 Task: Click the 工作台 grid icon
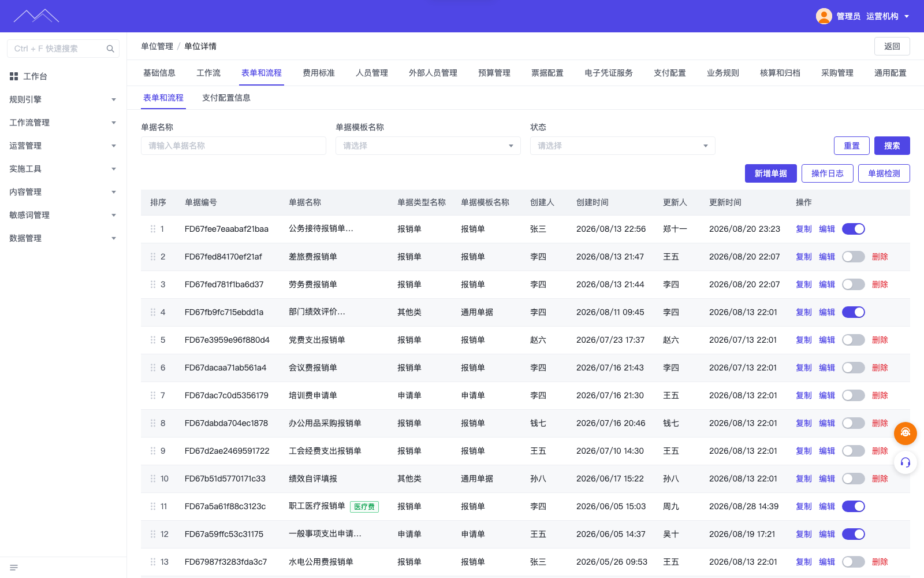[14, 76]
